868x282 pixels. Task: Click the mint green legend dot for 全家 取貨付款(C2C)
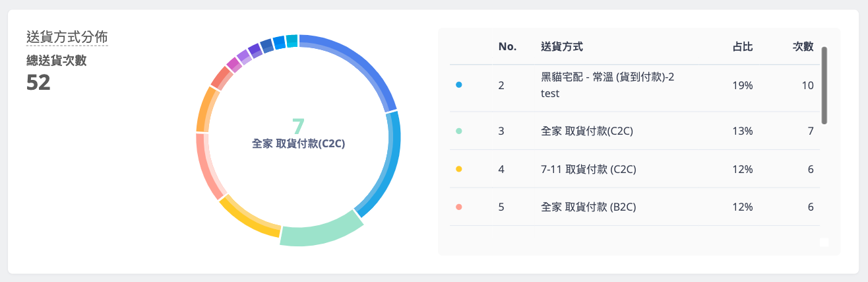click(458, 131)
